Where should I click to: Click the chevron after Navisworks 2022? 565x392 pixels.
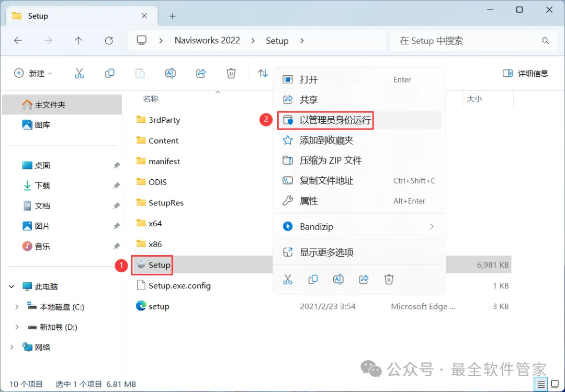(253, 41)
